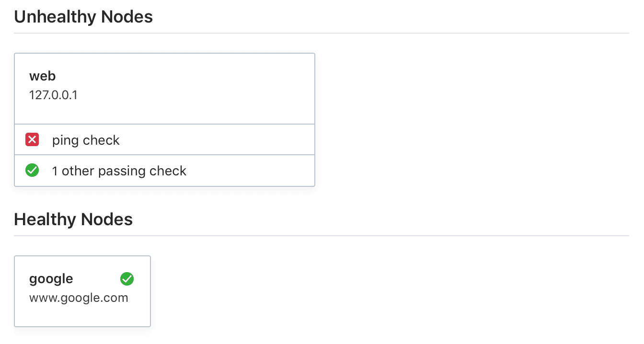Image resolution: width=644 pixels, height=344 pixels.
Task: Select the green passing icon next to passing check
Action: (x=32, y=170)
